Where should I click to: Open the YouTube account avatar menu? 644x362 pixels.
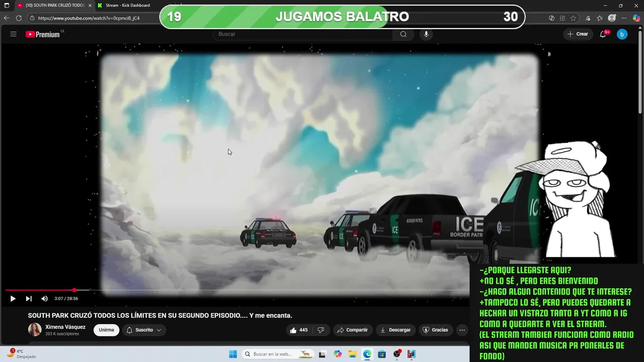[x=622, y=34]
